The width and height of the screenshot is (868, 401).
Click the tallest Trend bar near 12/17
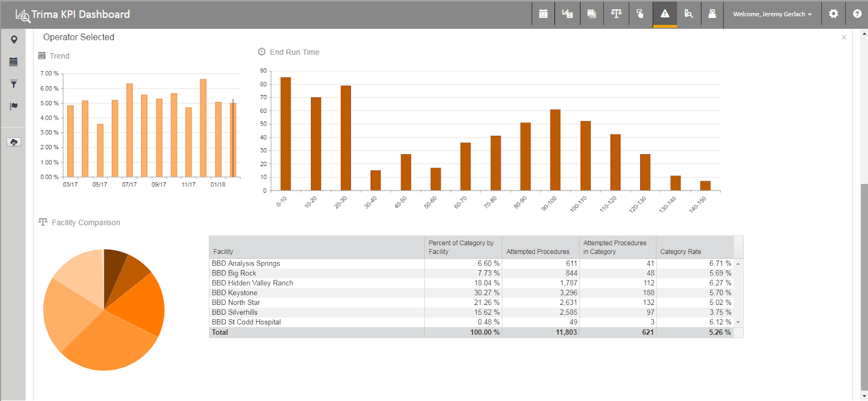click(x=203, y=128)
